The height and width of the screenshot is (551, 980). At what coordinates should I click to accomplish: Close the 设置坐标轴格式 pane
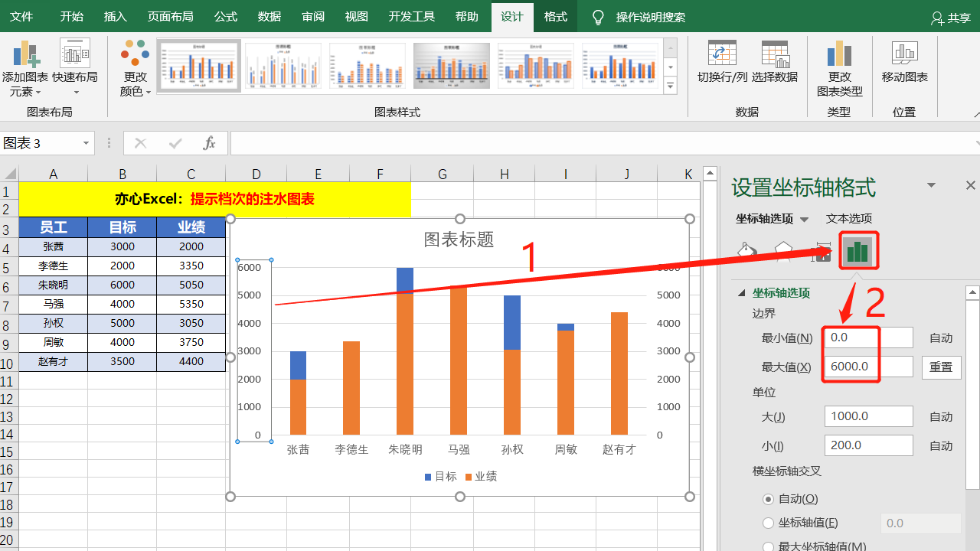[x=970, y=185]
